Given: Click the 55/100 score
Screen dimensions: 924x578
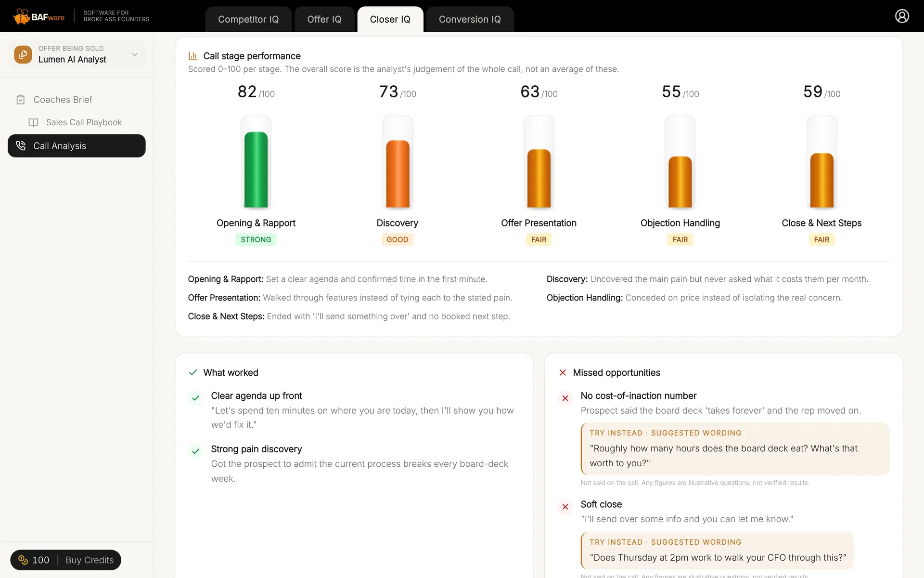Looking at the screenshot, I should pyautogui.click(x=680, y=92).
